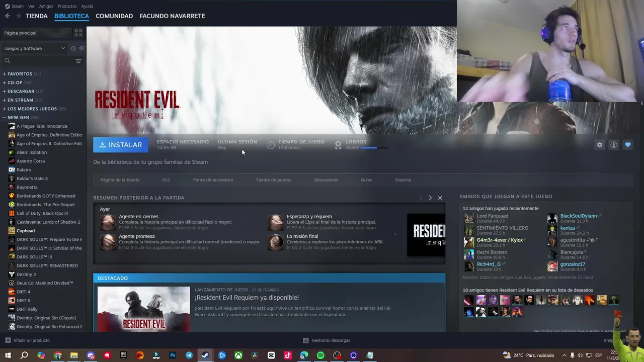644x362 pixels.
Task: Click the Agente promesa achievement icon
Action: coord(108,242)
